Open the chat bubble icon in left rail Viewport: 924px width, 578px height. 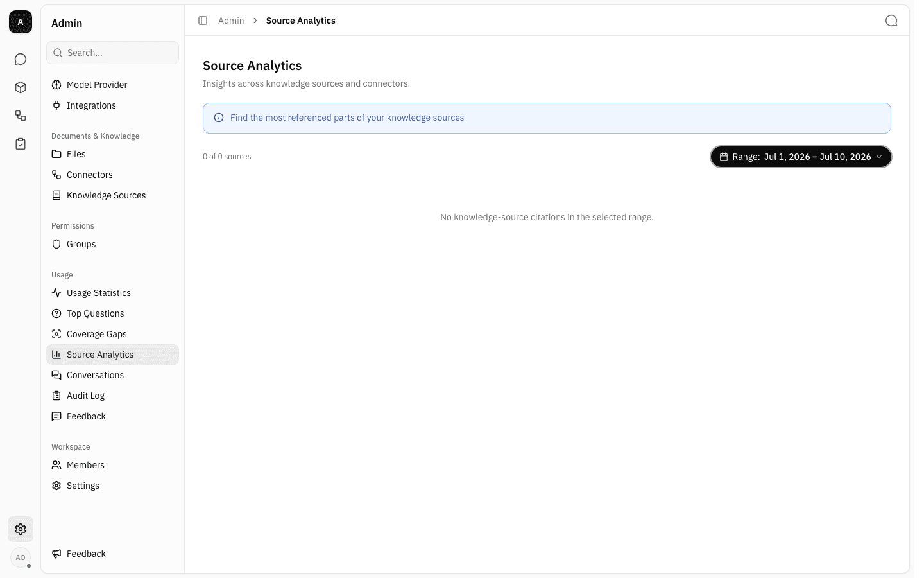coord(21,59)
